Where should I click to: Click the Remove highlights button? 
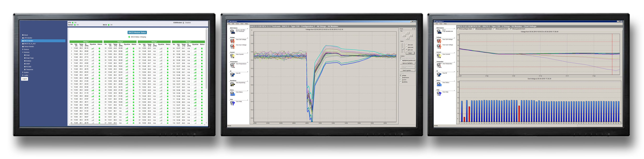pyautogui.click(x=407, y=63)
